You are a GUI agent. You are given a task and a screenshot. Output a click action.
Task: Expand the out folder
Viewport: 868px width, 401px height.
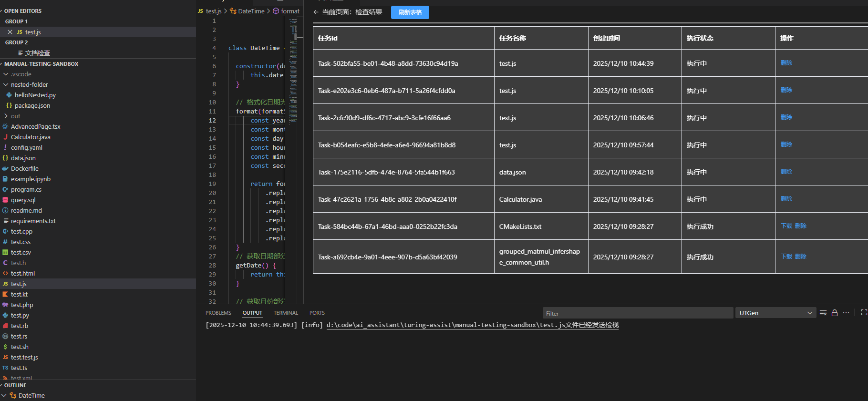(x=6, y=116)
